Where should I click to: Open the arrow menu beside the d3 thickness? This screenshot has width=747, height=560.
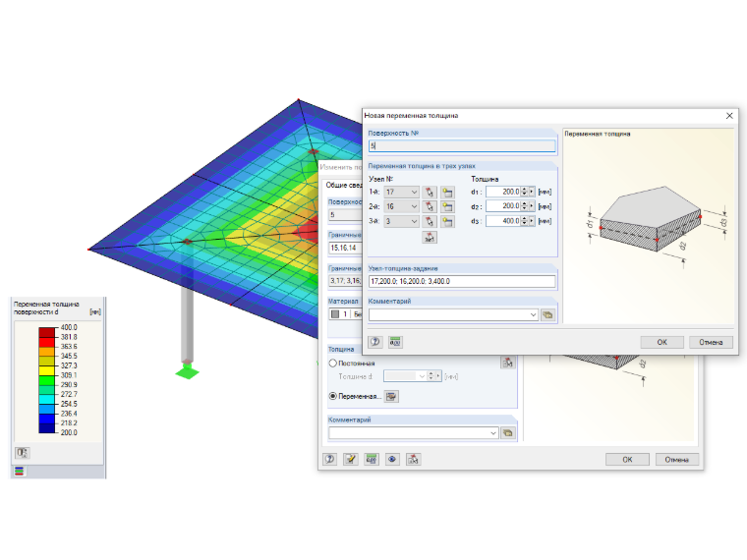(x=532, y=221)
